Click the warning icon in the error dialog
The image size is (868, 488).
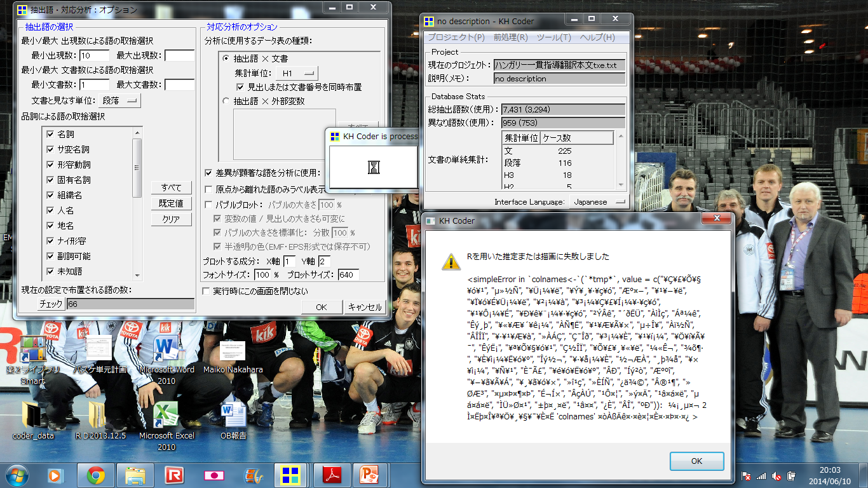click(x=451, y=261)
